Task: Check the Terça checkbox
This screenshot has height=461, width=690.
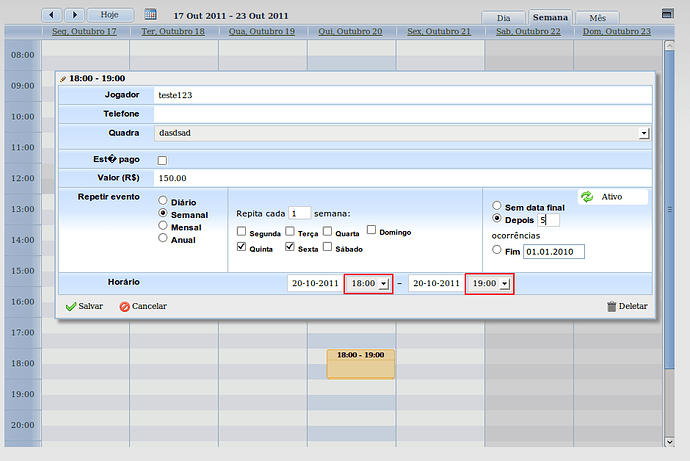Action: [x=290, y=231]
